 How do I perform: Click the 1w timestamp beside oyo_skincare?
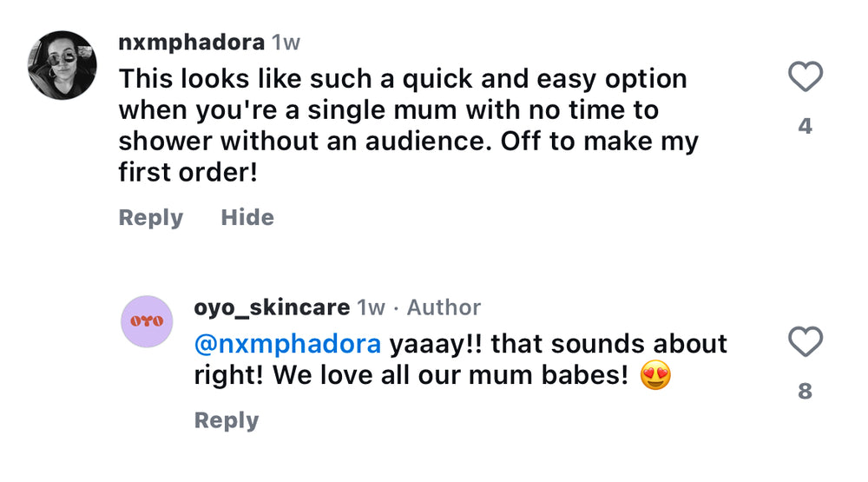371,307
